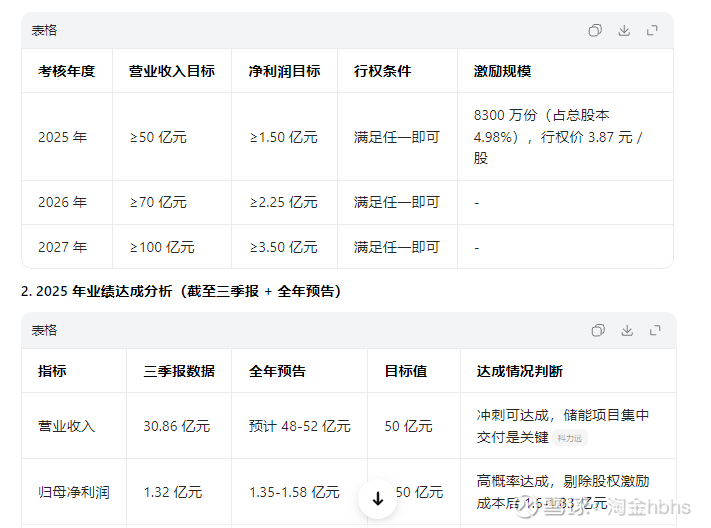Expand the second table to fullscreen

click(x=656, y=331)
